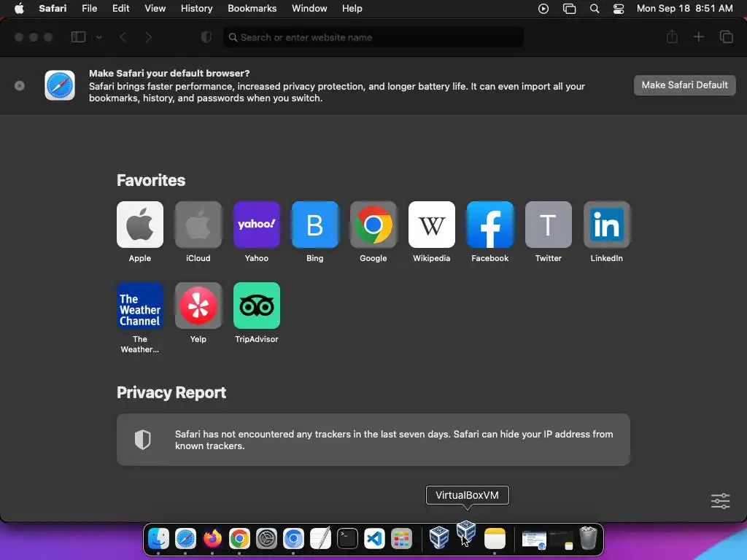Open the Google favorite

[x=373, y=225]
